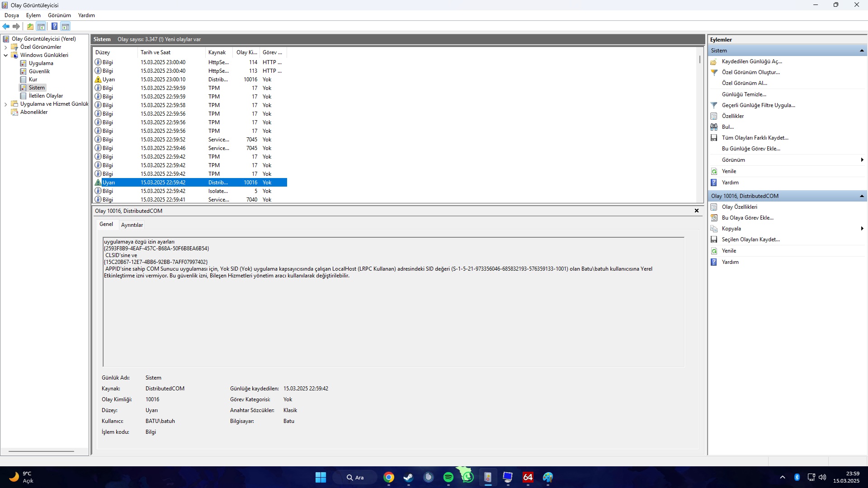Open the Eylem menu
868x488 pixels.
pos(33,15)
